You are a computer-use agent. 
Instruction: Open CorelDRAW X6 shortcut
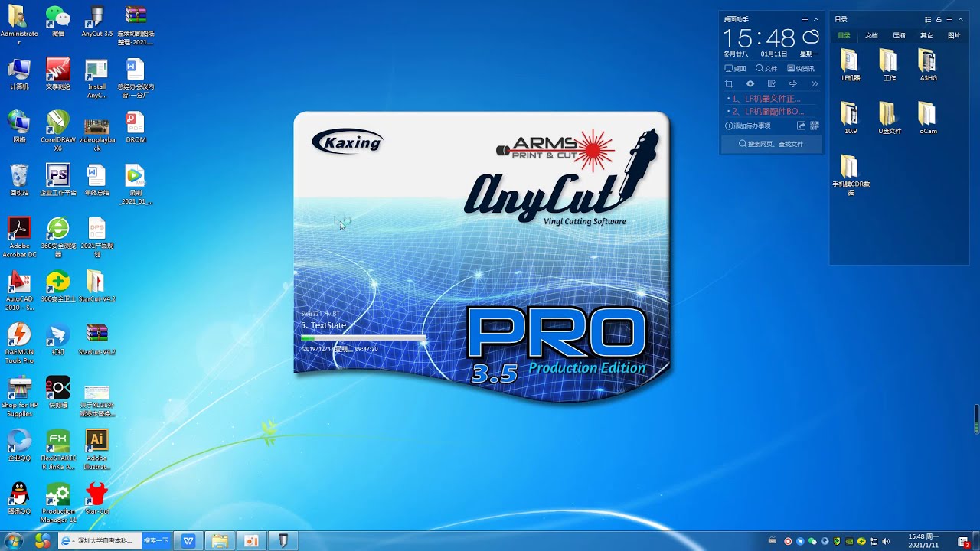58,131
